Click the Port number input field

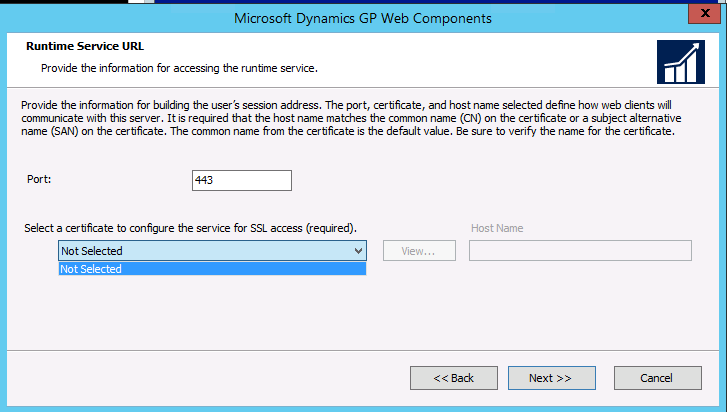coord(241,180)
